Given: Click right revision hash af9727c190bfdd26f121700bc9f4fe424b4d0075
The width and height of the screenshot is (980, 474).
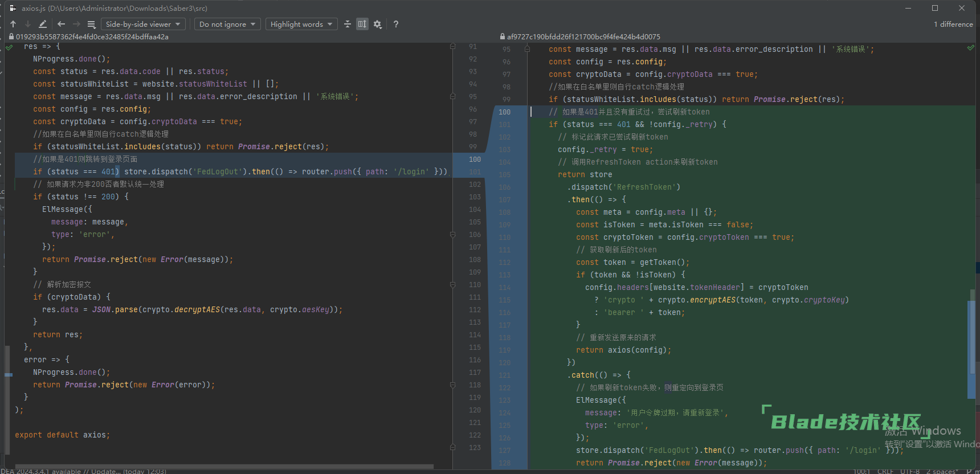Looking at the screenshot, I should coord(583,36).
